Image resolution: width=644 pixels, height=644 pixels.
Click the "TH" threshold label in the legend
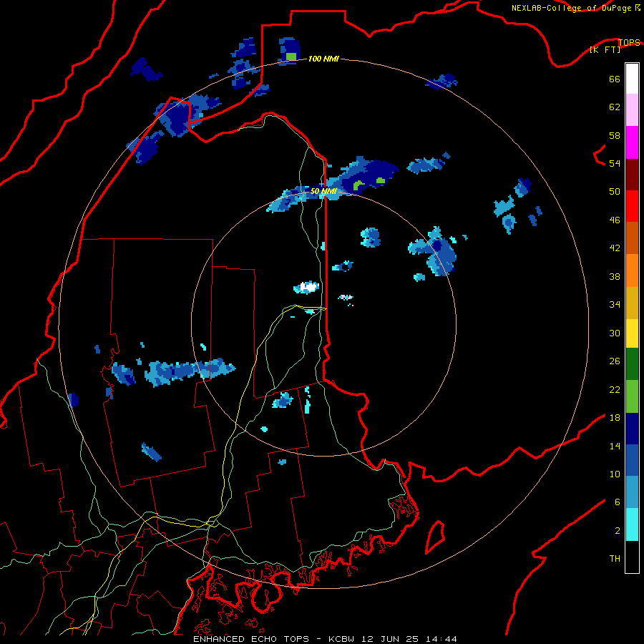615,559
